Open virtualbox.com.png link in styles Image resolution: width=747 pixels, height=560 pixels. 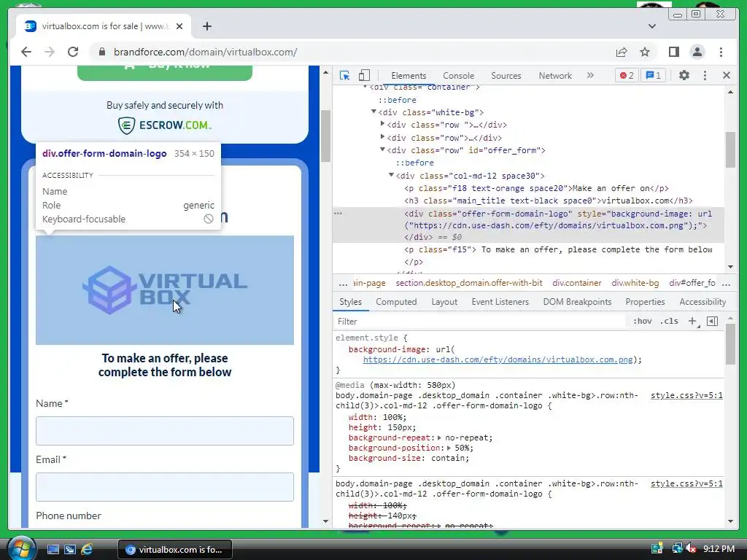click(x=498, y=360)
